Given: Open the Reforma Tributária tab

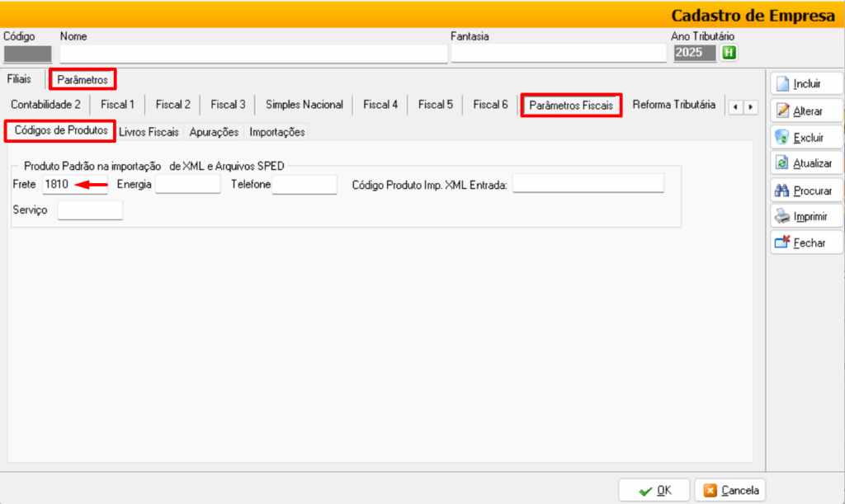Looking at the screenshot, I should tap(673, 105).
